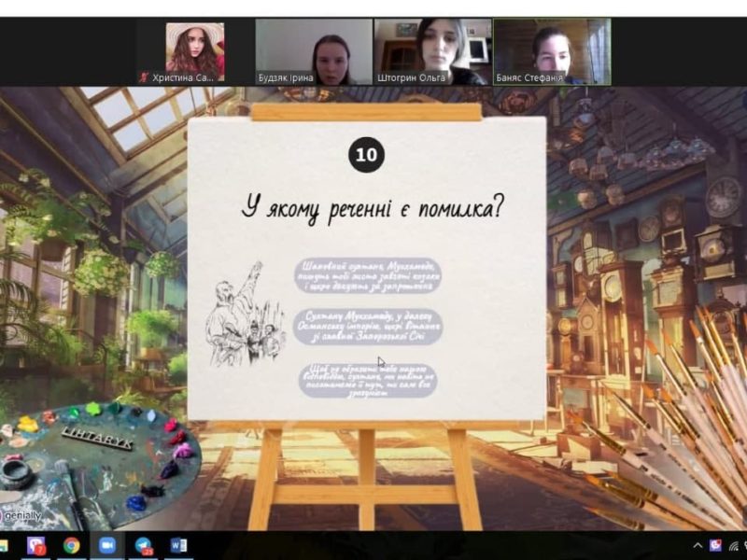Screen dimensions: 747x560
Task: Open Google Chrome from the taskbar
Action: pos(72,545)
